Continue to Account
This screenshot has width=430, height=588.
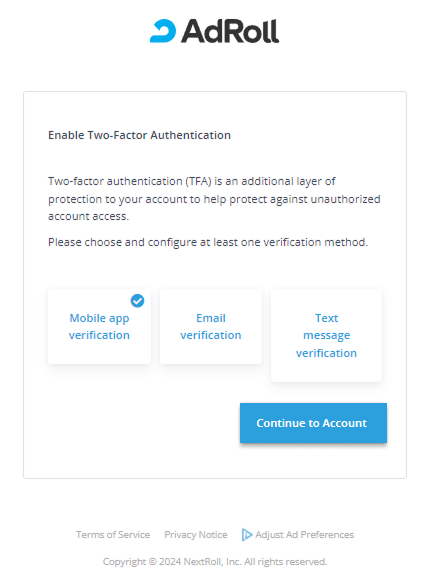313,423
